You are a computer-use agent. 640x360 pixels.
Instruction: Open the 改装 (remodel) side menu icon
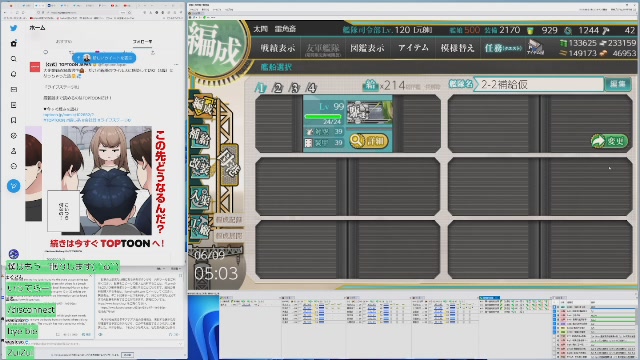point(200,167)
